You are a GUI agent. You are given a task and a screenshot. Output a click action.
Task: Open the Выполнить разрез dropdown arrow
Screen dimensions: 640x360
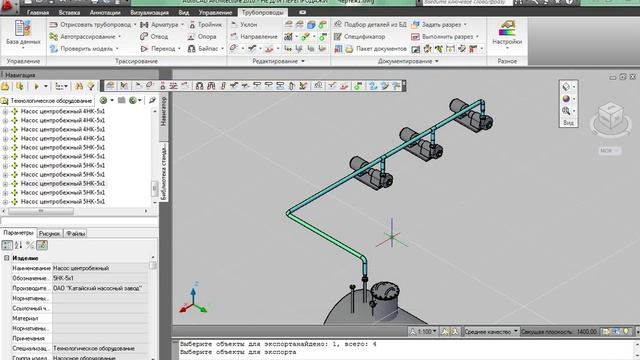pyautogui.click(x=477, y=36)
